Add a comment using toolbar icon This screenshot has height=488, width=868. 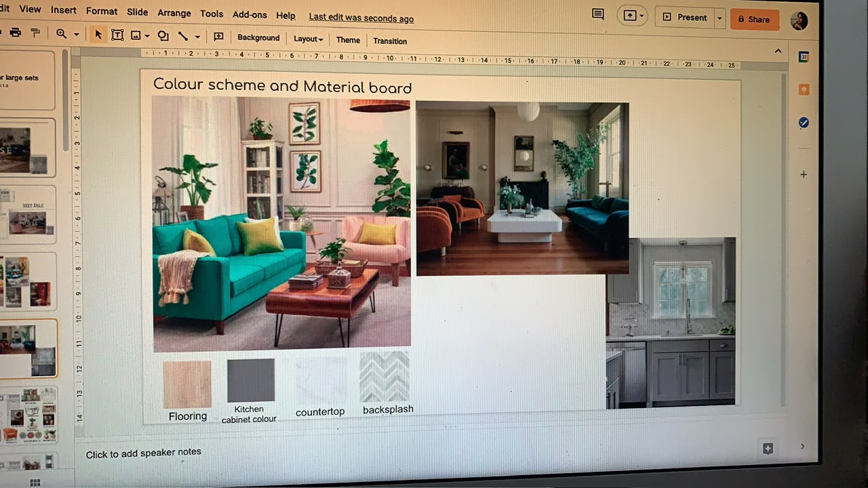[x=218, y=37]
